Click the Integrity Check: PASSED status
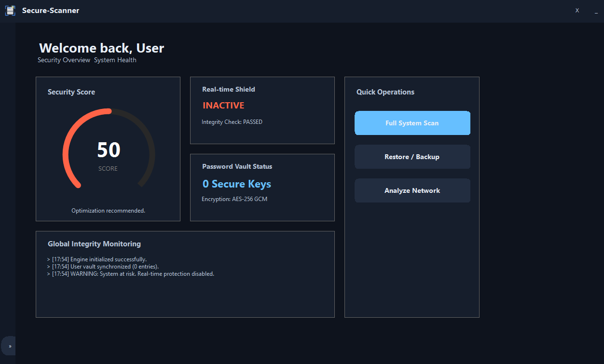Image resolution: width=604 pixels, height=364 pixels. (232, 121)
